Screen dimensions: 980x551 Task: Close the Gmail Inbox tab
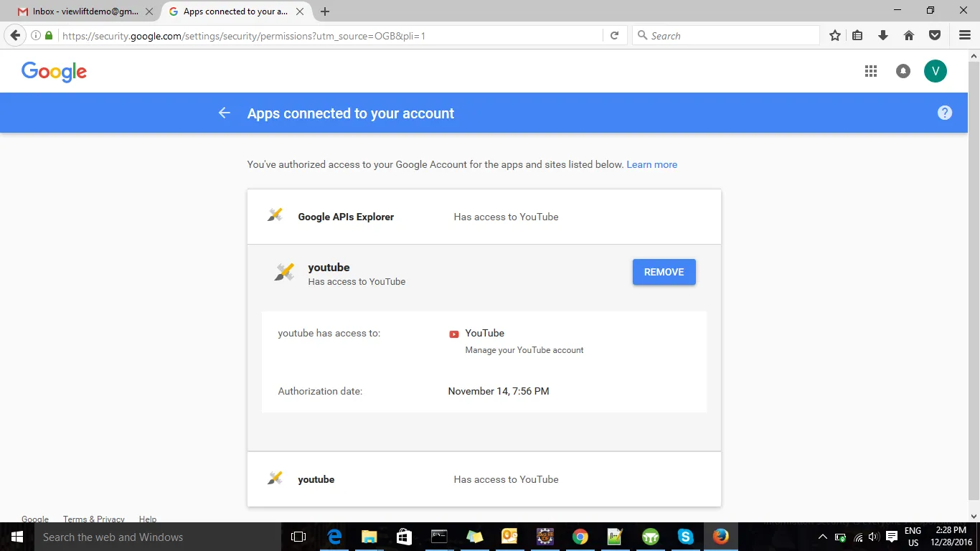[x=149, y=11]
